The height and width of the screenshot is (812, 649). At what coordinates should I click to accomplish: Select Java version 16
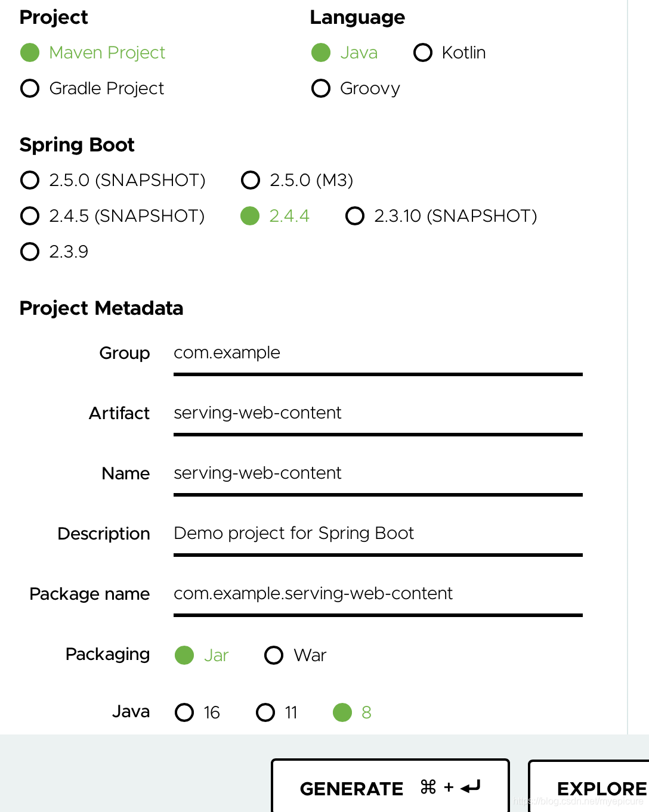click(184, 712)
